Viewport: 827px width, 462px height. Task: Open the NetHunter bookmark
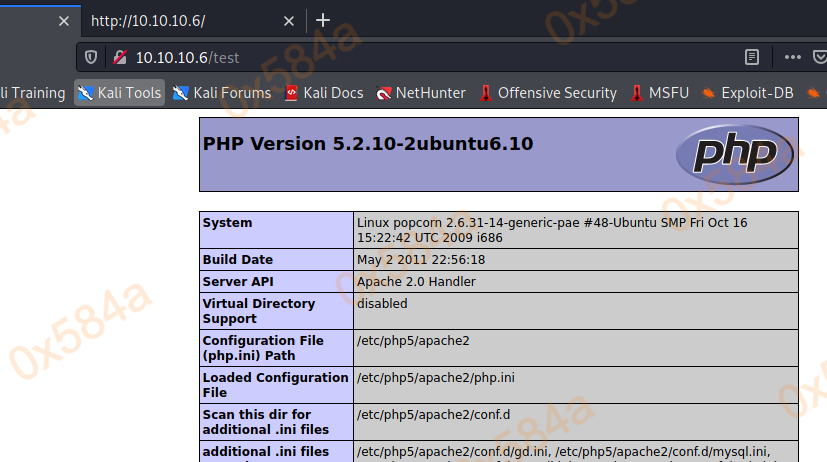pyautogui.click(x=421, y=93)
